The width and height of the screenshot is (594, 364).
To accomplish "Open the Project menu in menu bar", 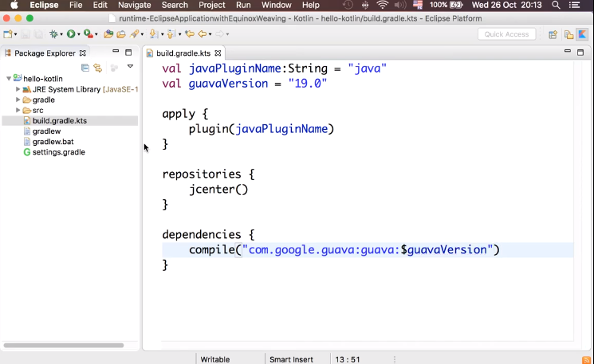I will 212,5.
